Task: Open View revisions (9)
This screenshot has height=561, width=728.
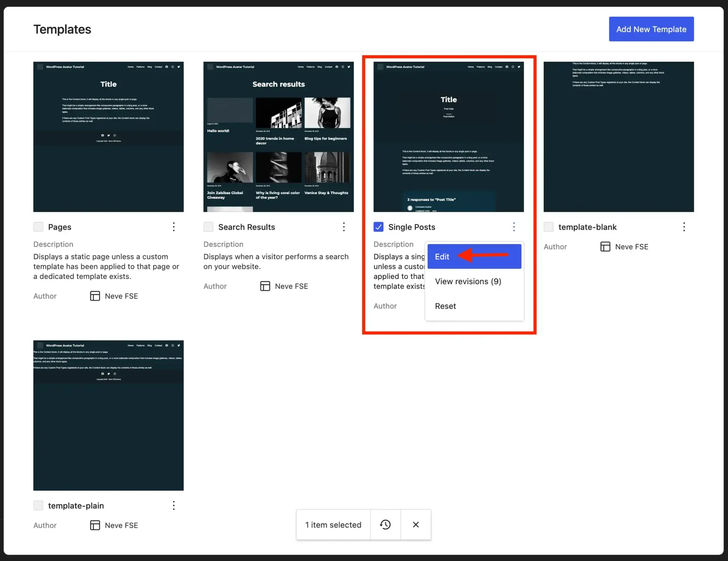Action: coord(468,281)
